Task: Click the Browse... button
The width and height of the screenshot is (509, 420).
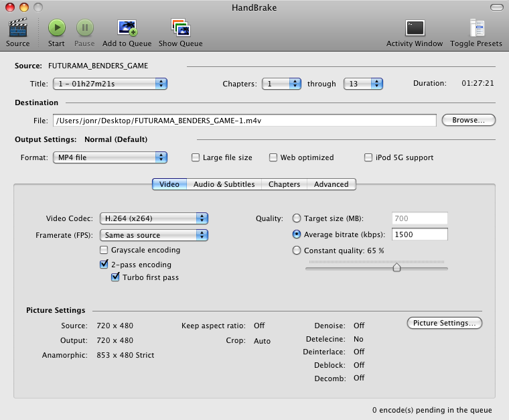Action: click(468, 120)
